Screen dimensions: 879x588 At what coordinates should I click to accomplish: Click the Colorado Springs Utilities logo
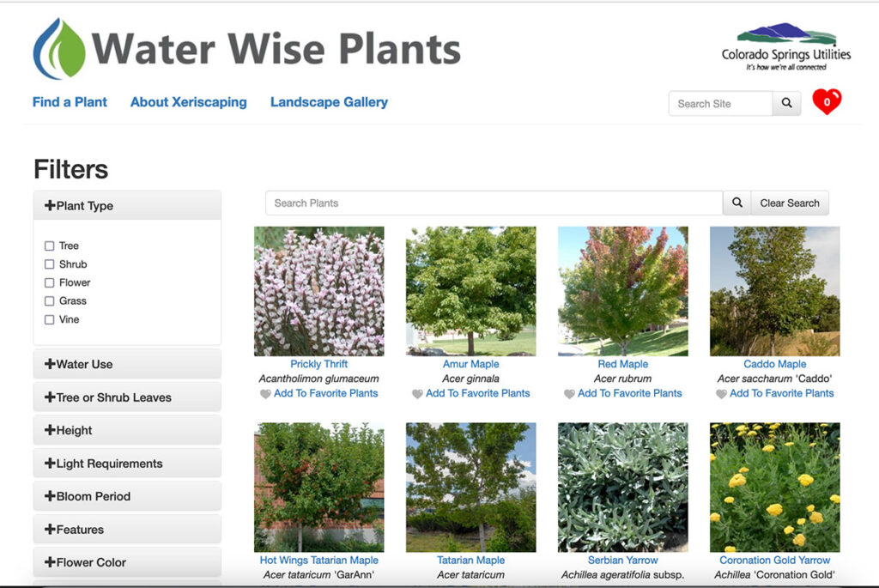tap(785, 47)
